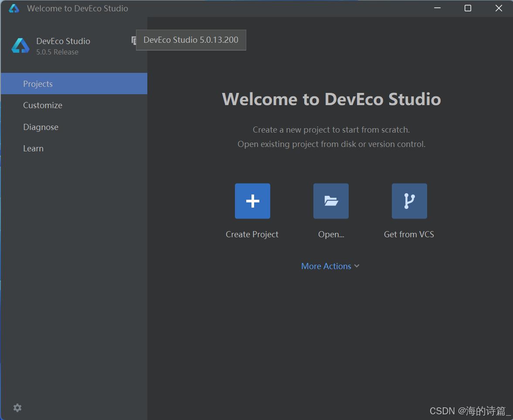The width and height of the screenshot is (513, 420).
Task: Click the Welcome to DevEco Studio heading
Action: coord(331,99)
